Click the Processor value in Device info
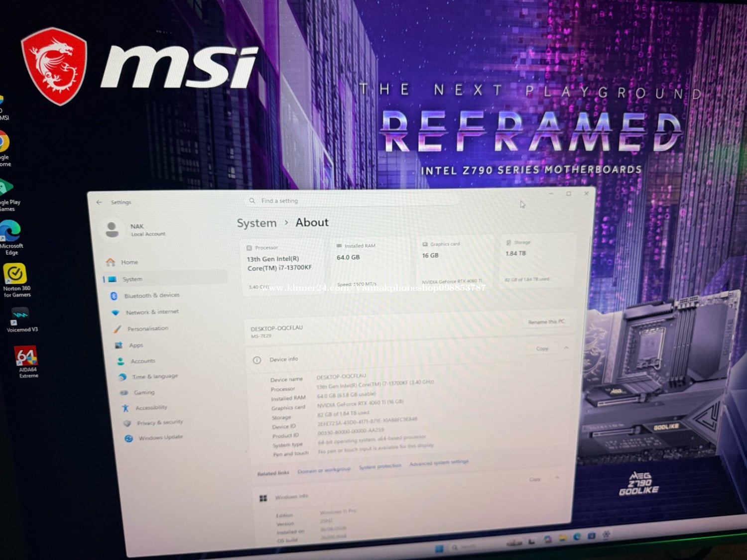Screen dimensions: 747x560 point(375,384)
